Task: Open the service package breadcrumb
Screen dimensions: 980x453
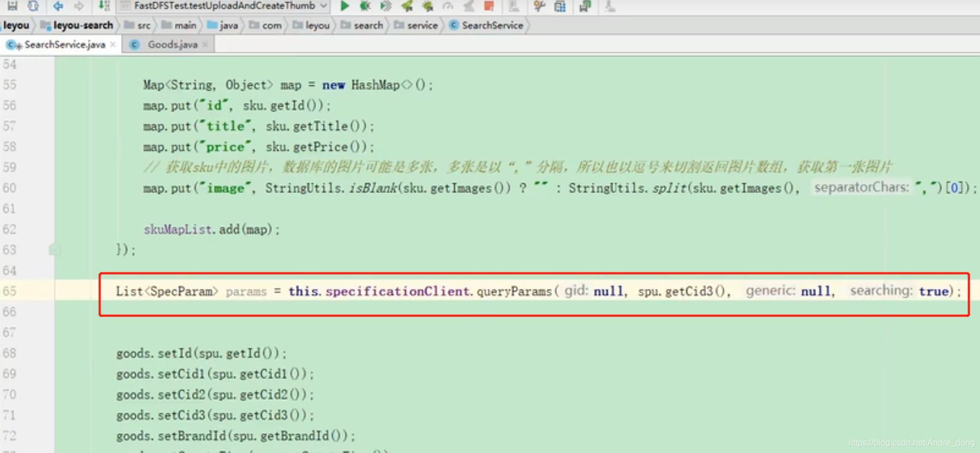Action: 416,26
